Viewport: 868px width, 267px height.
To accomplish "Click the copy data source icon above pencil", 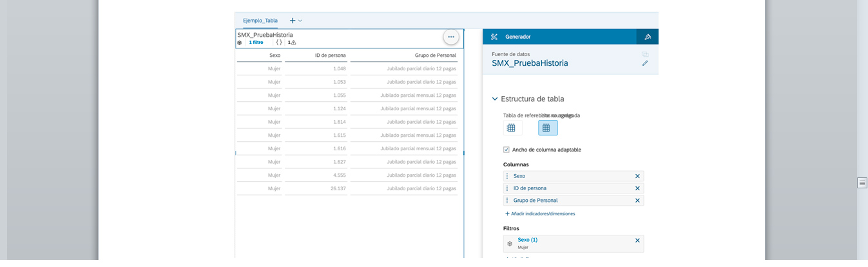I will click(x=645, y=54).
